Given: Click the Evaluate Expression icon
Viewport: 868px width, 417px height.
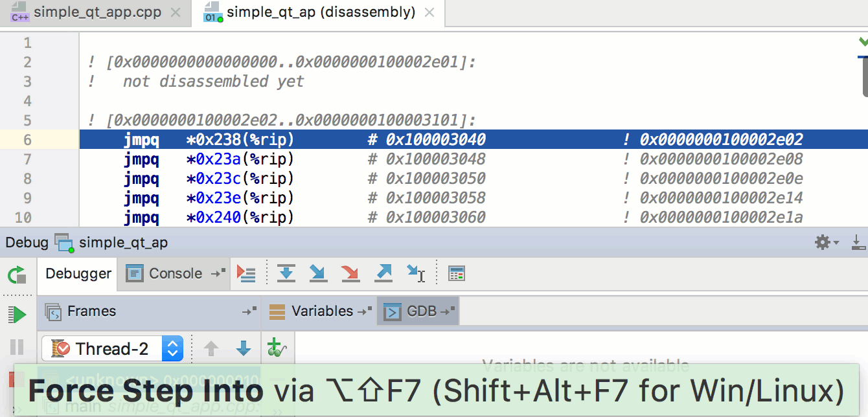Looking at the screenshot, I should pos(457,274).
